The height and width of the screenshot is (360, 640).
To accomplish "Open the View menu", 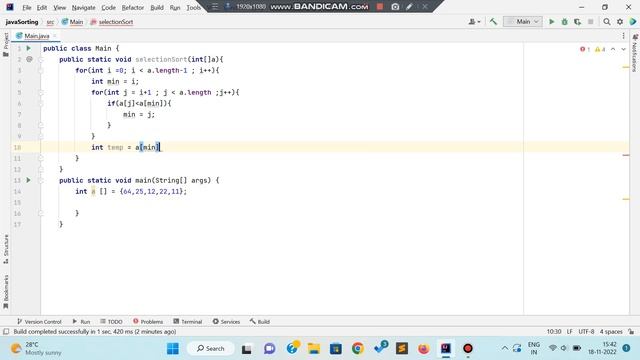I will [x=59, y=7].
